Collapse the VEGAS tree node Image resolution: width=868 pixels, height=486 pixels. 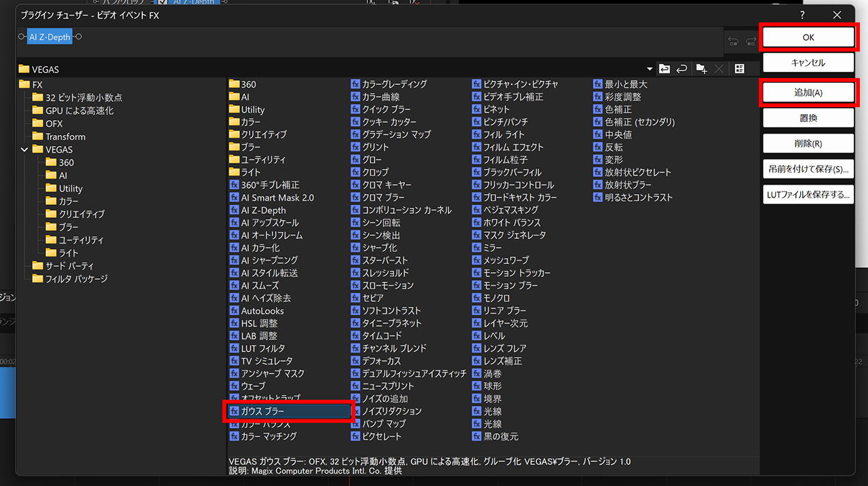(24, 149)
